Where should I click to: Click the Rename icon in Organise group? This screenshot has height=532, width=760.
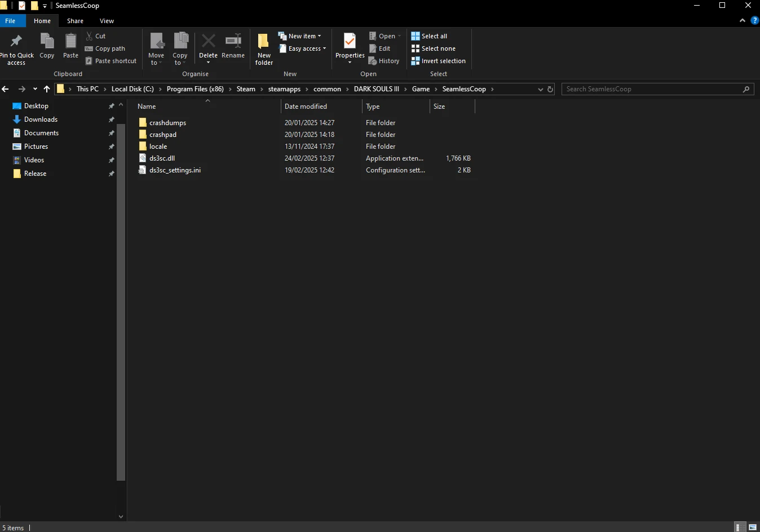click(233, 42)
